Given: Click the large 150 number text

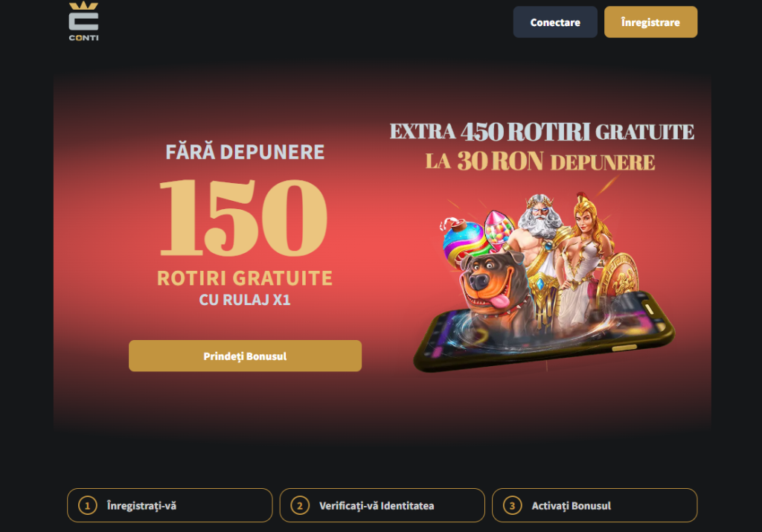Looking at the screenshot, I should [x=244, y=217].
